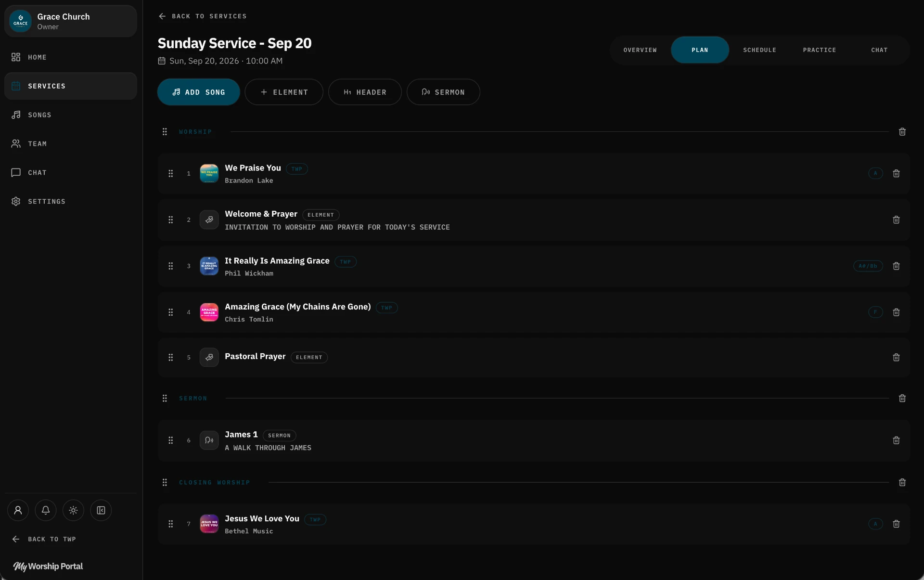
Task: Click drag handle for Closing Worship header
Action: click(x=165, y=482)
